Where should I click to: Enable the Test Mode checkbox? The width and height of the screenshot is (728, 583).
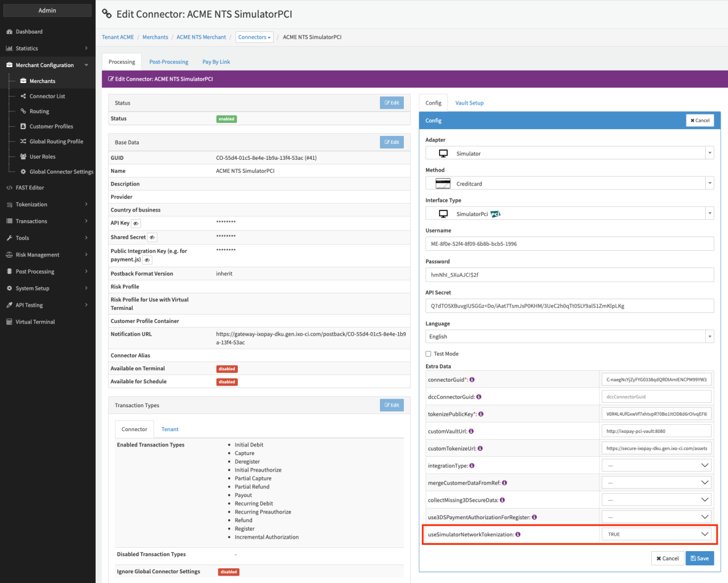coord(428,354)
